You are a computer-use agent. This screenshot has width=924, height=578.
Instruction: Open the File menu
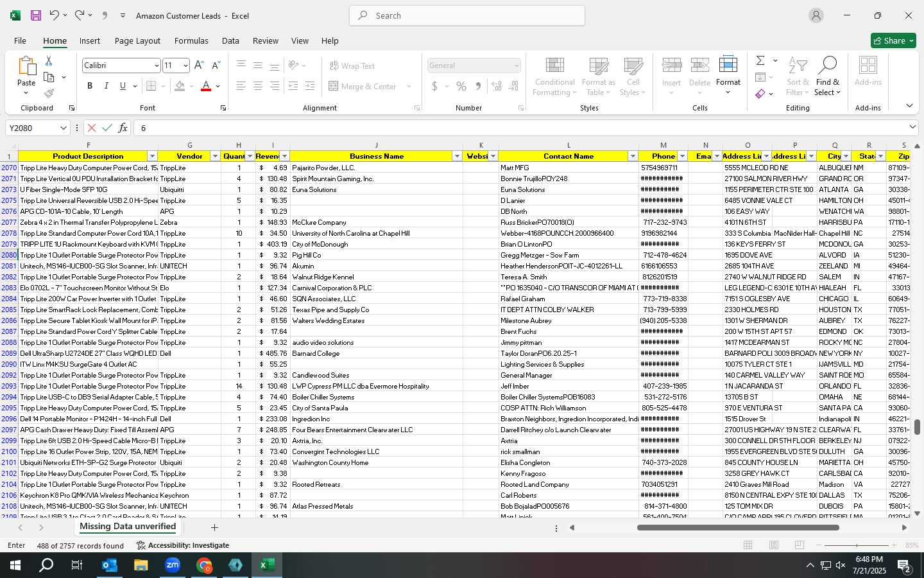(x=20, y=40)
